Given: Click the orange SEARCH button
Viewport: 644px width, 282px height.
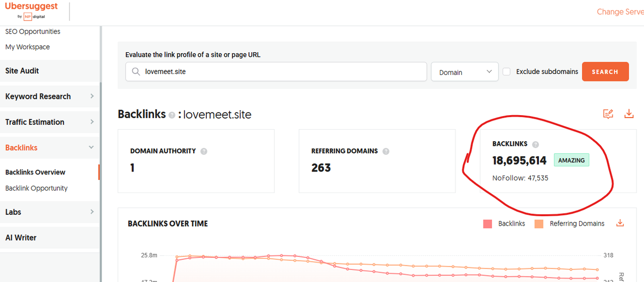Looking at the screenshot, I should (x=605, y=71).
